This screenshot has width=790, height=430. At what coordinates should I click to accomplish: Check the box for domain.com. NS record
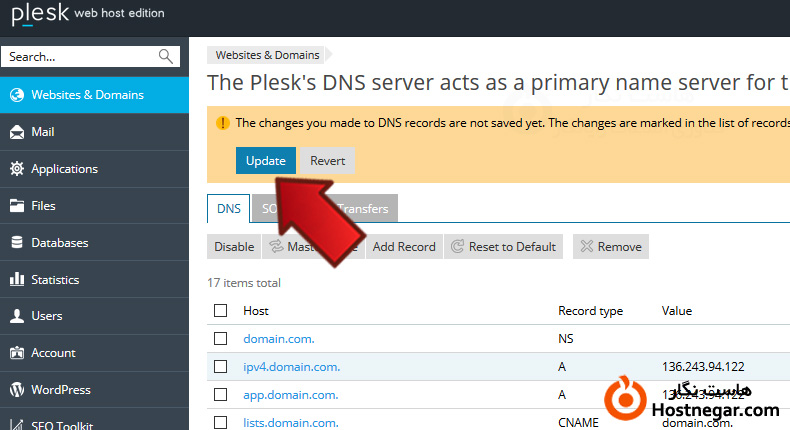tap(221, 339)
